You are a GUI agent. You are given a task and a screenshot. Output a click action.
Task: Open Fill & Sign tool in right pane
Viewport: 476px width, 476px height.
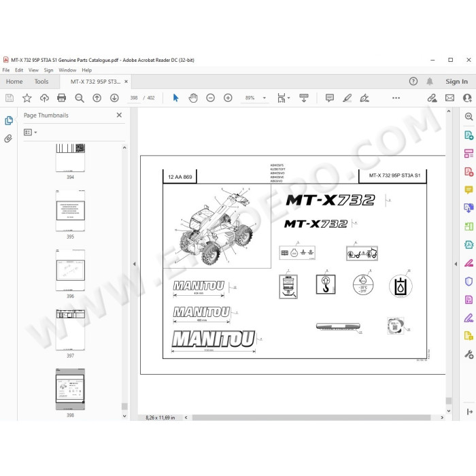pyautogui.click(x=469, y=318)
